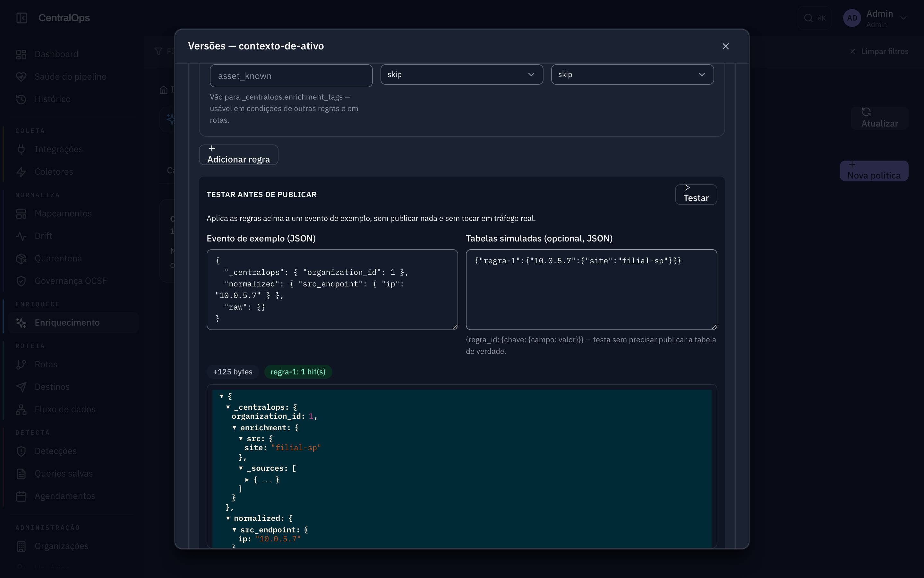The width and height of the screenshot is (924, 578).
Task: Click the Nova política button
Action: point(874,171)
